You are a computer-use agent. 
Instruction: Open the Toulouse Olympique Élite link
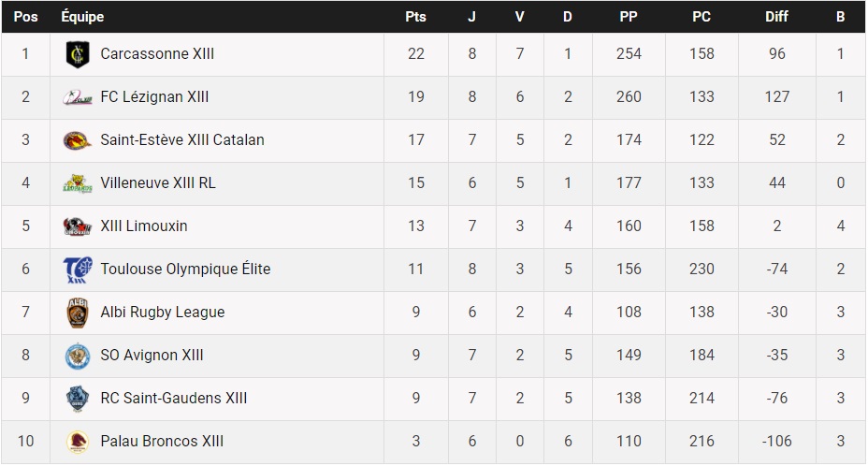click(x=185, y=269)
